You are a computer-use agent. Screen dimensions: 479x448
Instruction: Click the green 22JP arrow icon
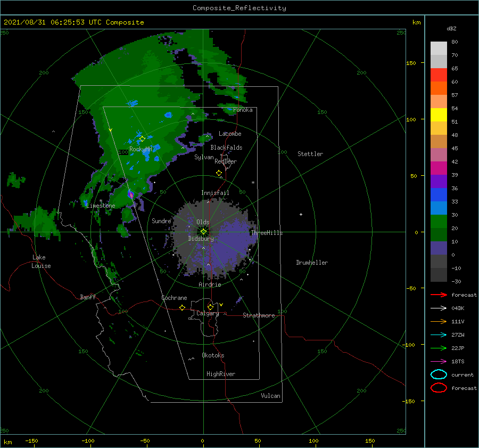(x=439, y=348)
